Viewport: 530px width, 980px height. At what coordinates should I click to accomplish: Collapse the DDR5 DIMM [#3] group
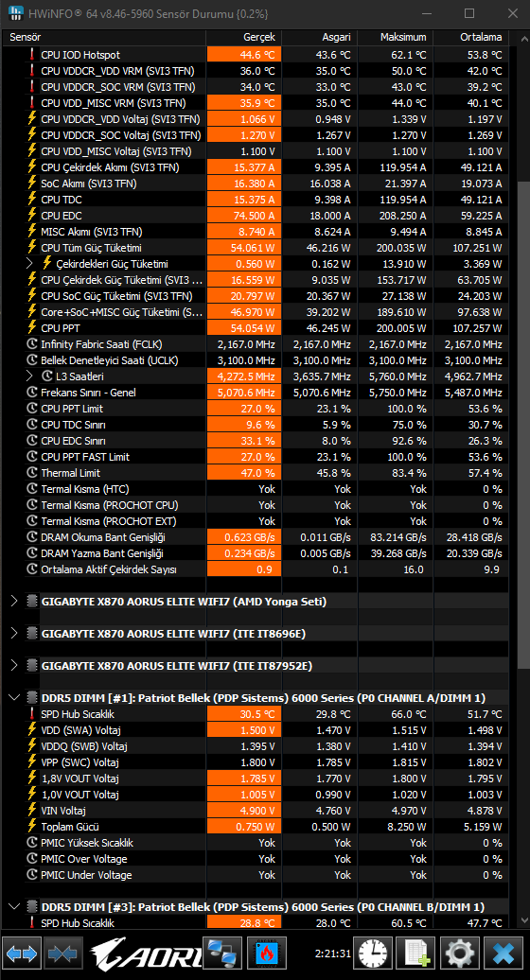(15, 906)
